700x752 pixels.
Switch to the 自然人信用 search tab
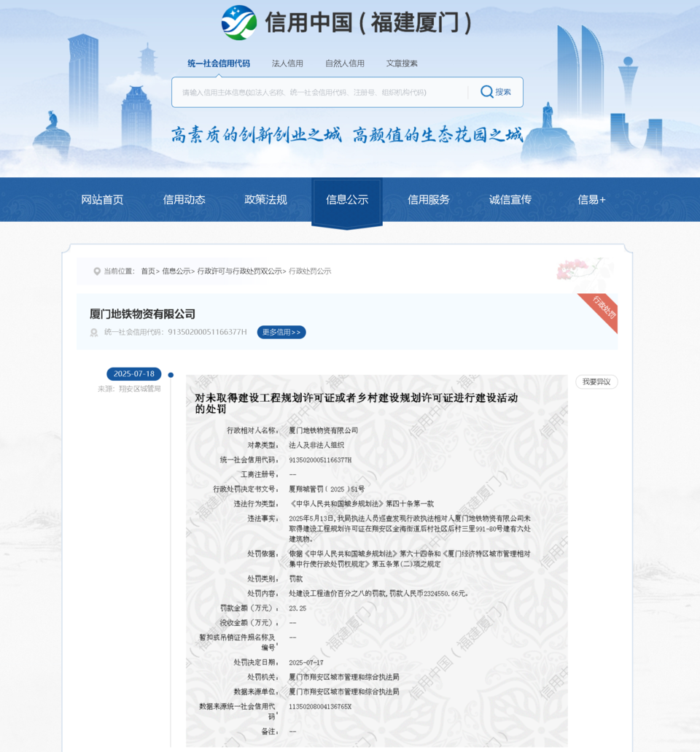click(x=345, y=63)
